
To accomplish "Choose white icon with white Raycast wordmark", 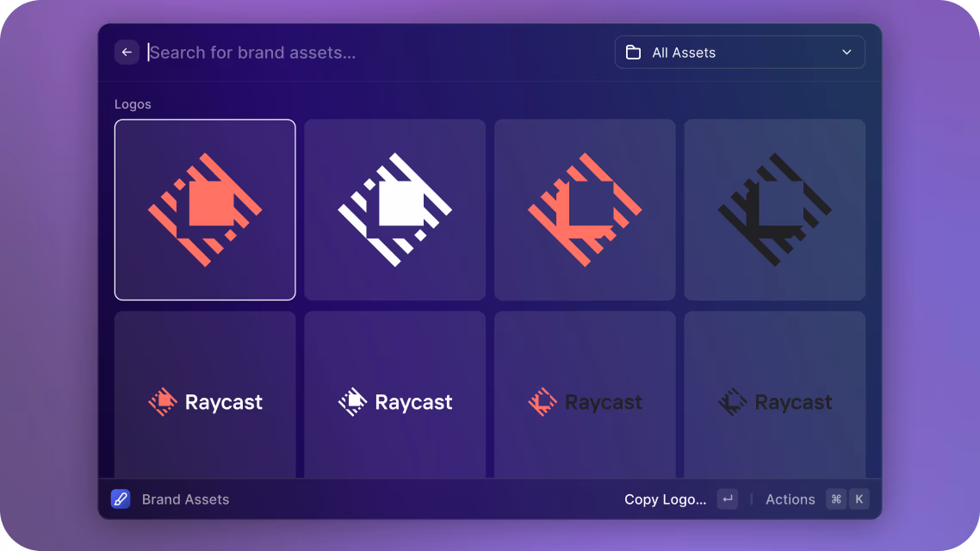I will click(395, 395).
